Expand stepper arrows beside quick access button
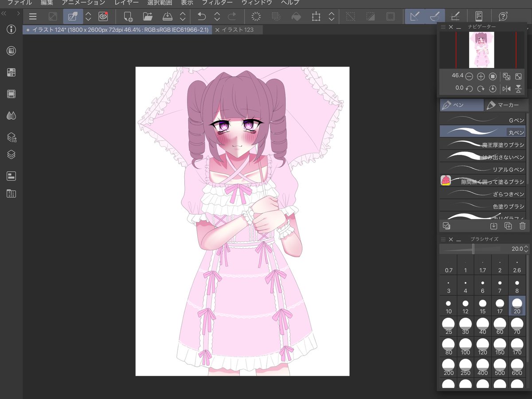This screenshot has width=532, height=399. click(x=88, y=17)
